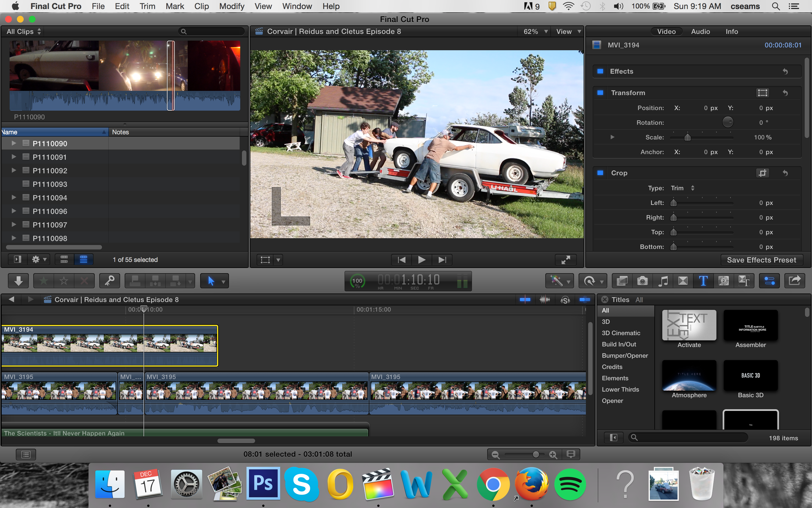
Task: Jump to the next edit point
Action: pyautogui.click(x=442, y=260)
